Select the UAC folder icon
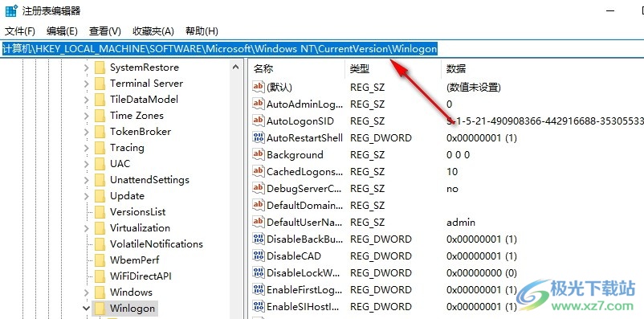The height and width of the screenshot is (319, 644). (100, 164)
